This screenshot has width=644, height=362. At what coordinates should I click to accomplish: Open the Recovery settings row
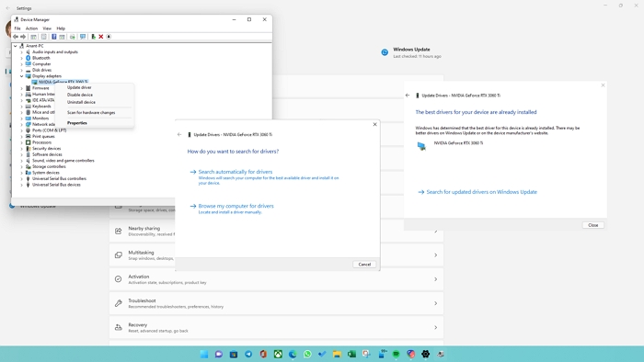click(x=276, y=327)
